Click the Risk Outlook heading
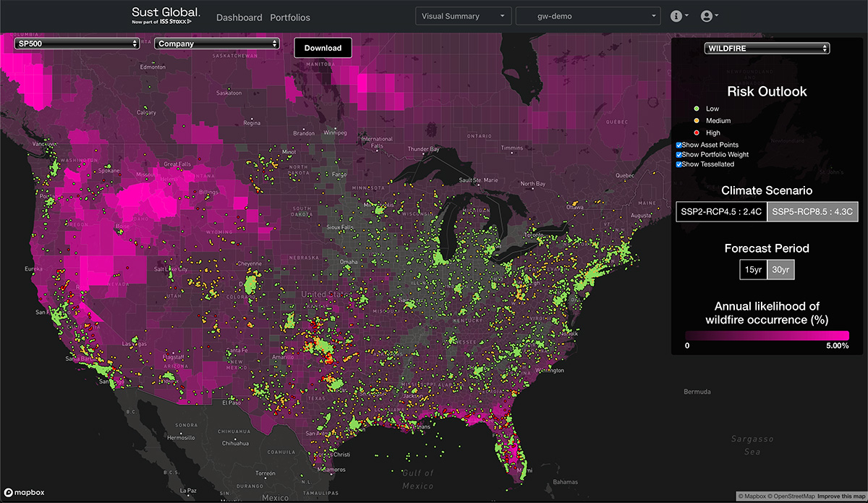Image resolution: width=868 pixels, height=503 pixels. (x=767, y=92)
